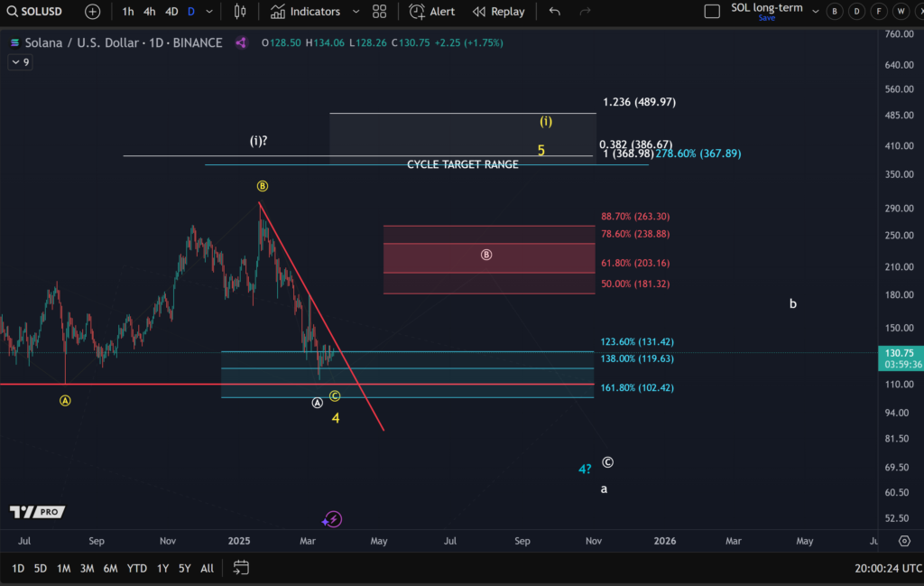Screen dimensions: 924x586
Task: Click the 88.70% (263.30) retracement label
Action: (635, 217)
